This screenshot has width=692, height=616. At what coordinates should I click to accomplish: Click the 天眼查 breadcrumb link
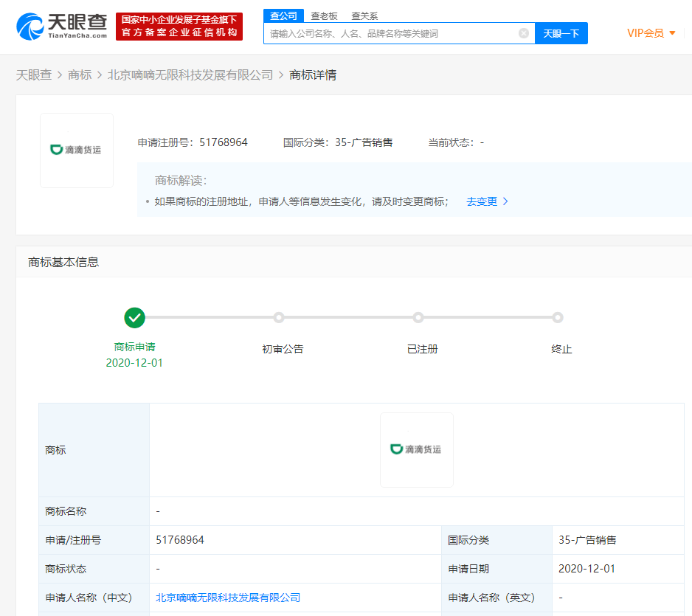tap(34, 75)
